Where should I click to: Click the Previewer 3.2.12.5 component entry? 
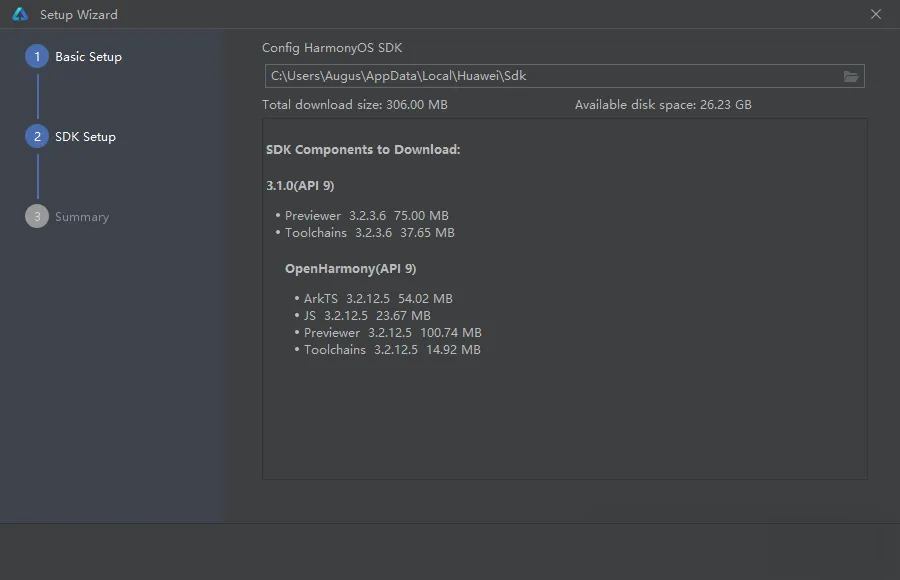388,332
